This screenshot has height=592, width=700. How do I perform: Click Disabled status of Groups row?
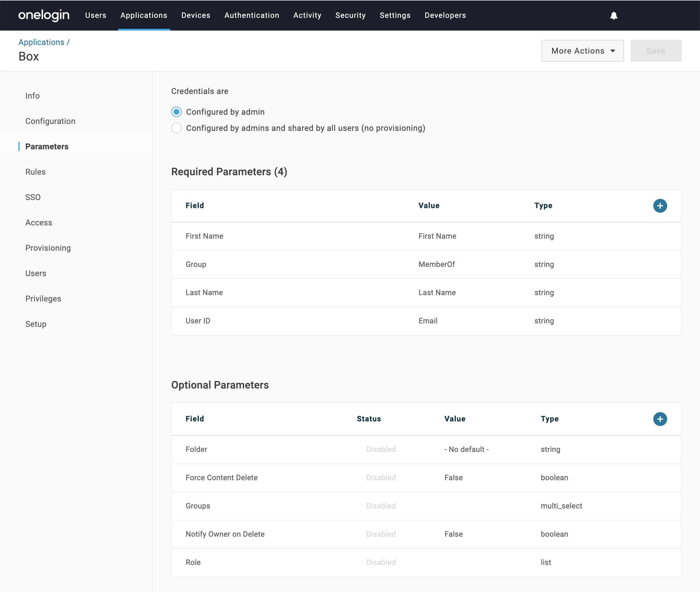[381, 506]
